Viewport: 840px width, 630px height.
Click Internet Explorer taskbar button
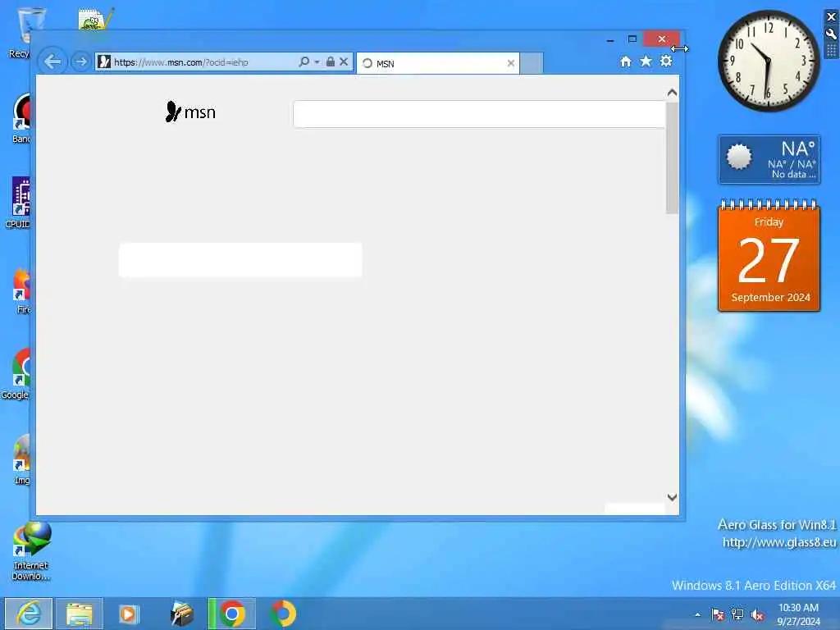(29, 614)
